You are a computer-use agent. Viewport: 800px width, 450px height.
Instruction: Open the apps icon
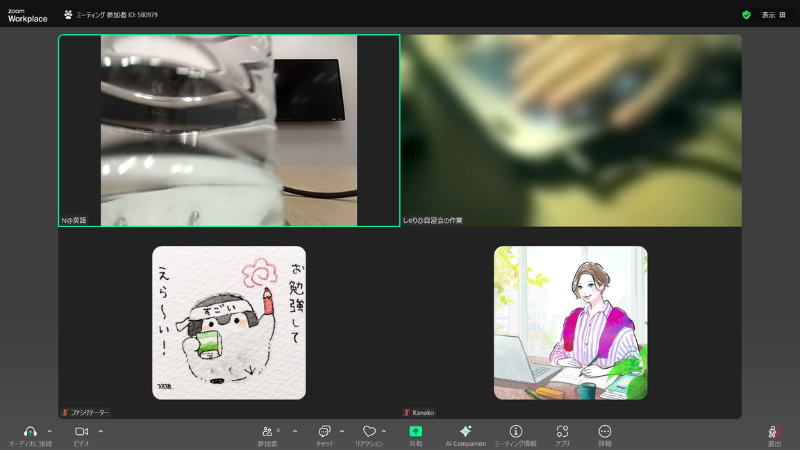pyautogui.click(x=562, y=432)
